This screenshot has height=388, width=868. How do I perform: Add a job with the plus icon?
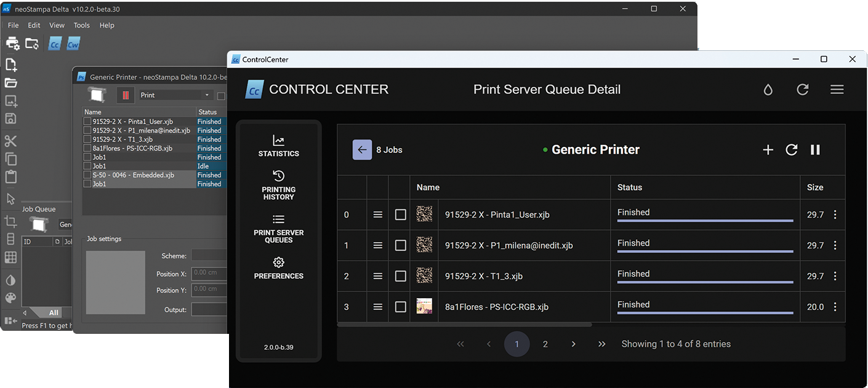[768, 149]
